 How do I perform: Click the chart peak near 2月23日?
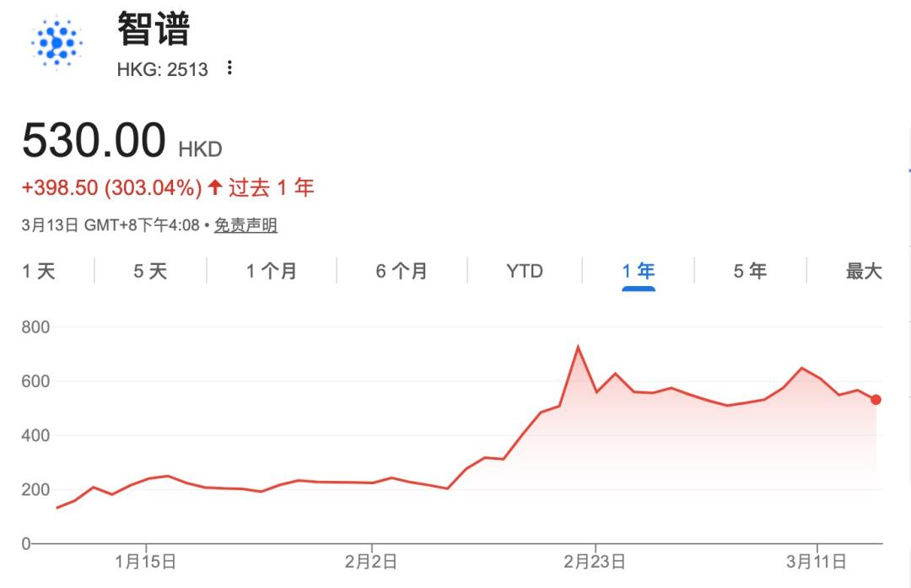coord(578,347)
